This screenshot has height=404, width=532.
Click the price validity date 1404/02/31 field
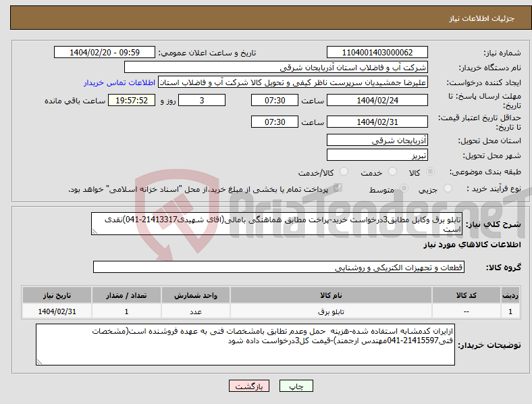pyautogui.click(x=377, y=122)
